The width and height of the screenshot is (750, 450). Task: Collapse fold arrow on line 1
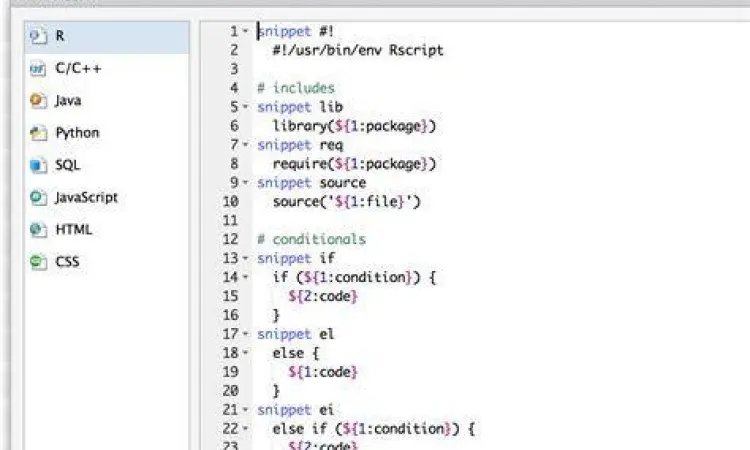[245, 31]
